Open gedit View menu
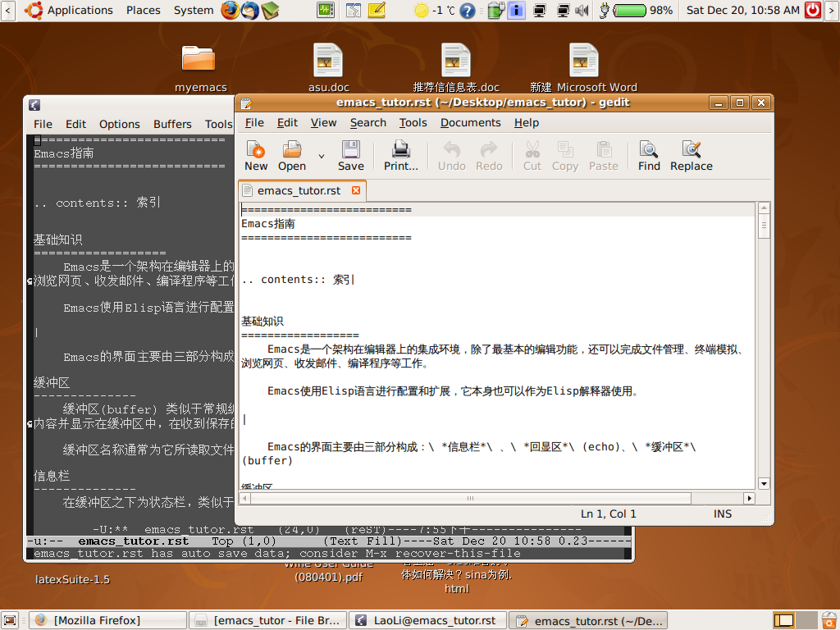Viewport: 840px width, 630px height. [x=323, y=123]
